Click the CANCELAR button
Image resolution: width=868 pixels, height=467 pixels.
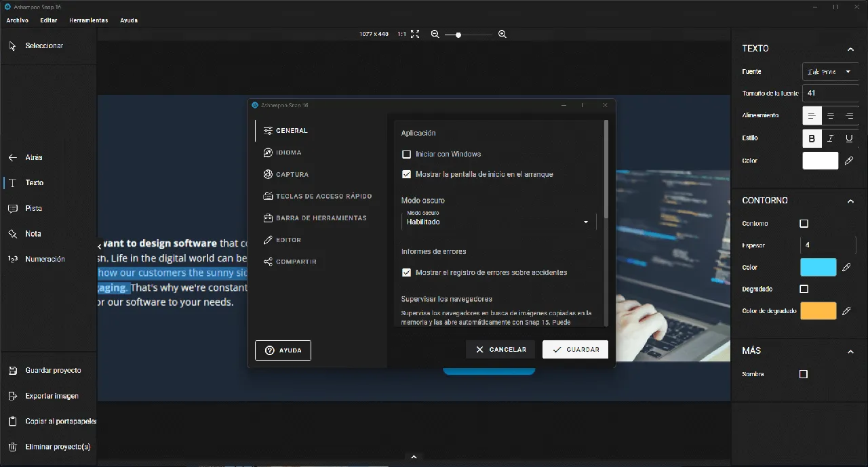coord(500,349)
